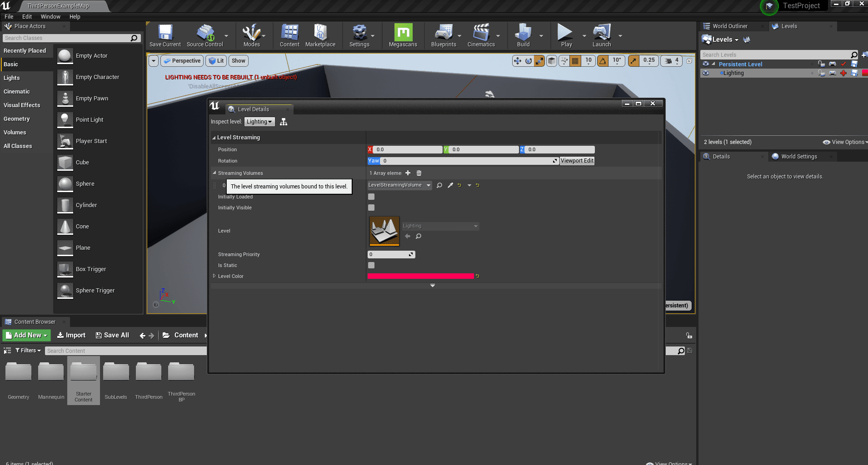Add element to Streaming Volumes array
Viewport: 868px width, 465px height.
[408, 173]
